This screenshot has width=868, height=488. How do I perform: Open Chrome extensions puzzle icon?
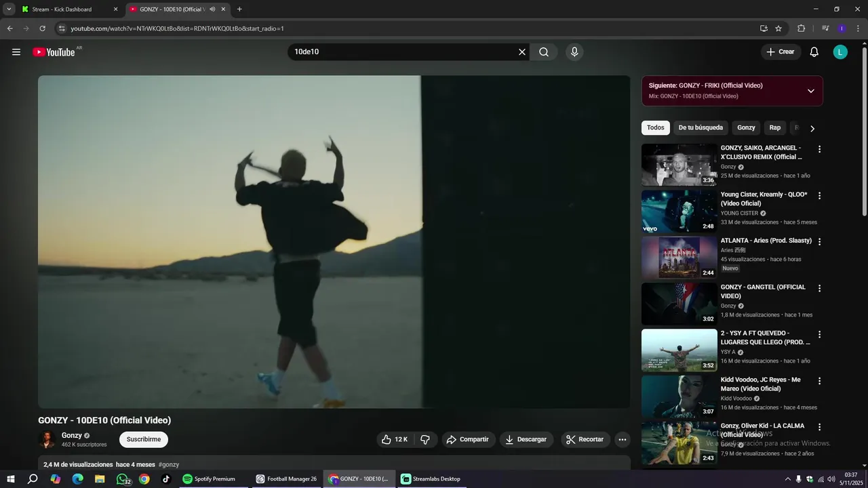pos(801,28)
